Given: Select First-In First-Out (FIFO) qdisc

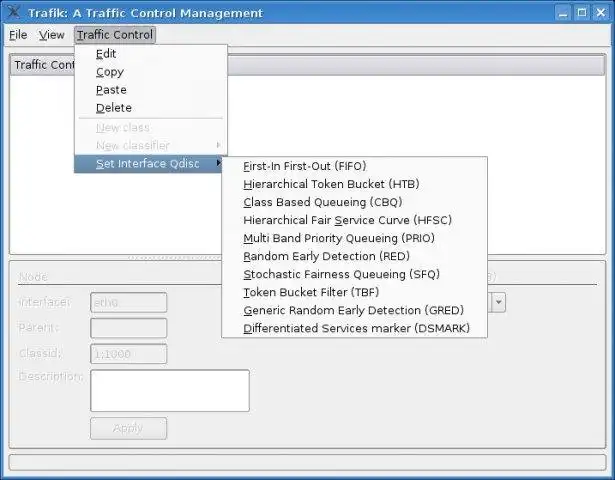Looking at the screenshot, I should click(x=355, y=166).
